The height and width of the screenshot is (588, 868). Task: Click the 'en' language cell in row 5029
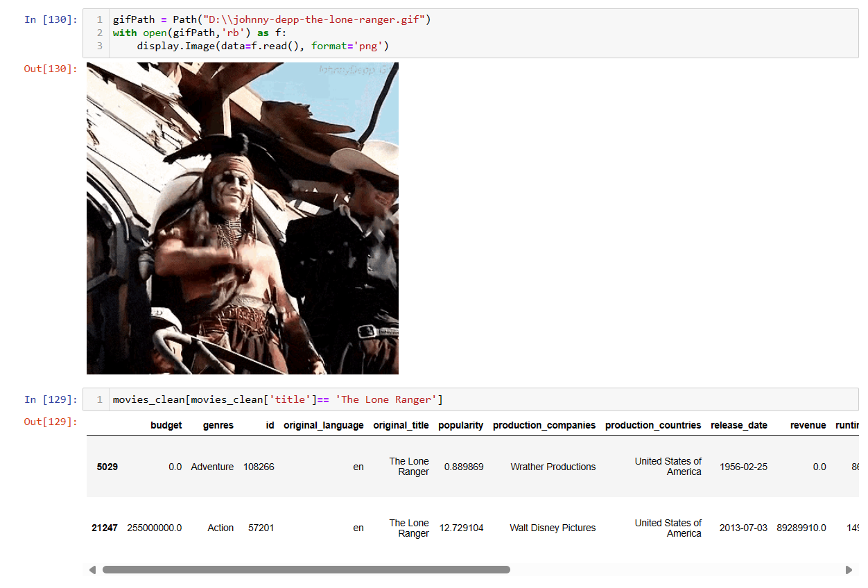358,467
